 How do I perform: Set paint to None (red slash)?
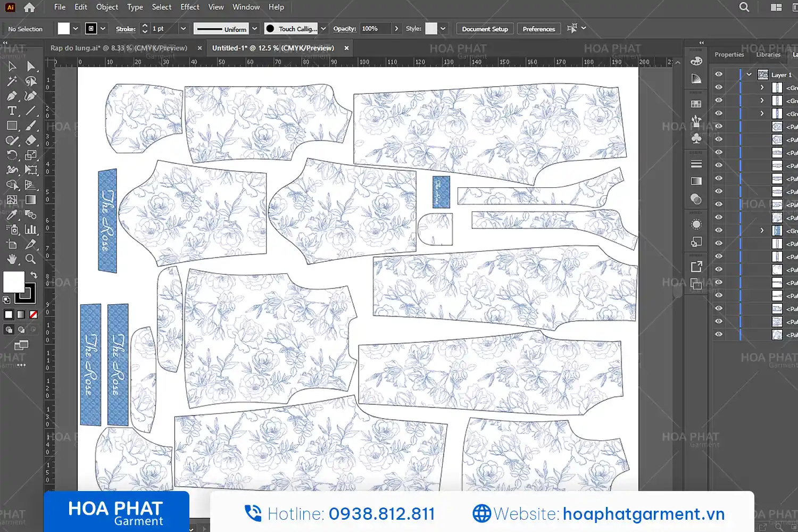coord(33,314)
